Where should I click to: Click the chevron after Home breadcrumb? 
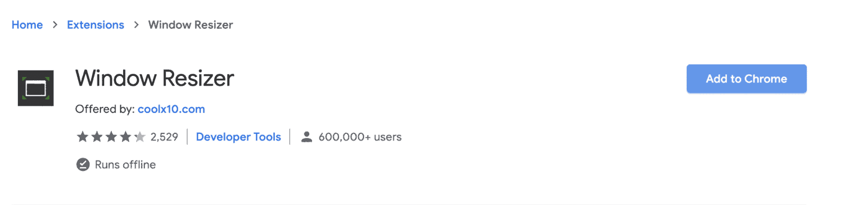[55, 25]
